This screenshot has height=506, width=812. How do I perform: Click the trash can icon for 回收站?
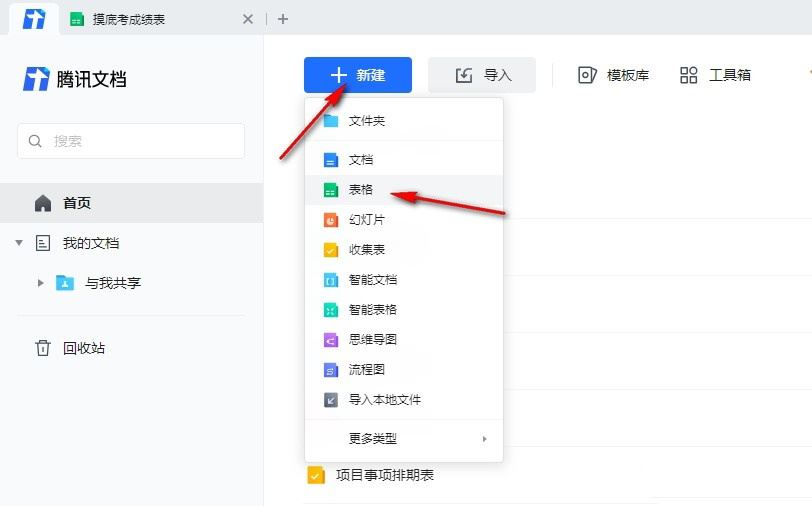pyautogui.click(x=43, y=348)
